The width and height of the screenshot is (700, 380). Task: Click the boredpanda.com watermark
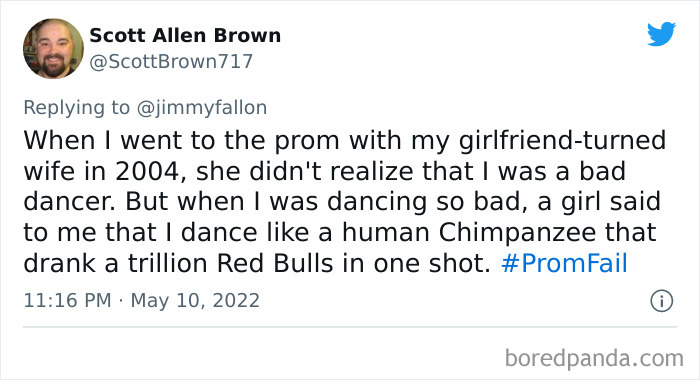(x=594, y=359)
